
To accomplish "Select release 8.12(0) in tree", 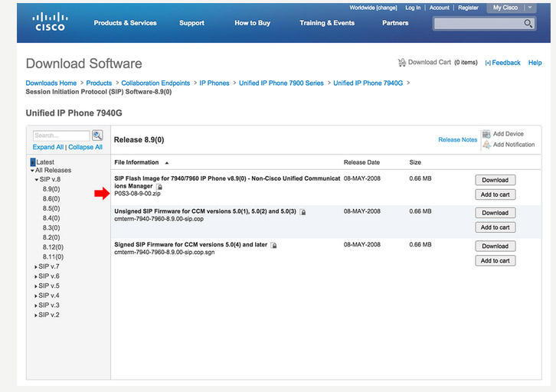I will pyautogui.click(x=53, y=247).
